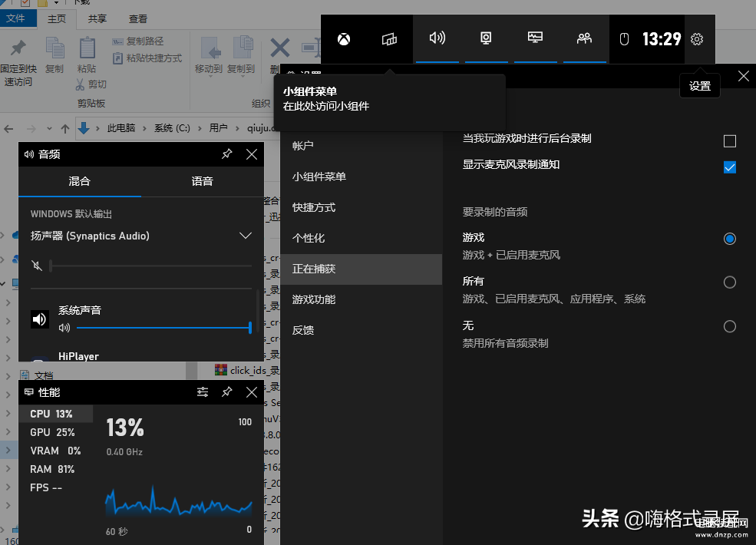
Task: Open the Xbox icon in Game Bar
Action: 344,39
